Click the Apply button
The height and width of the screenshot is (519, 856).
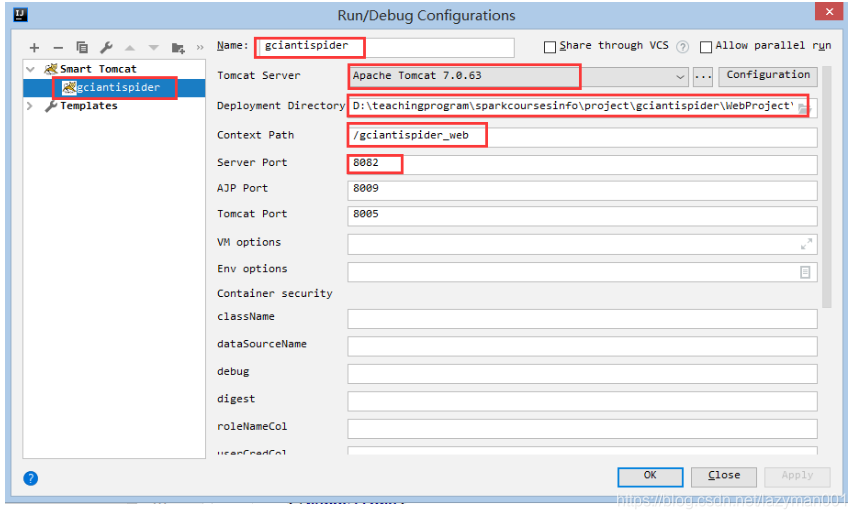click(797, 476)
